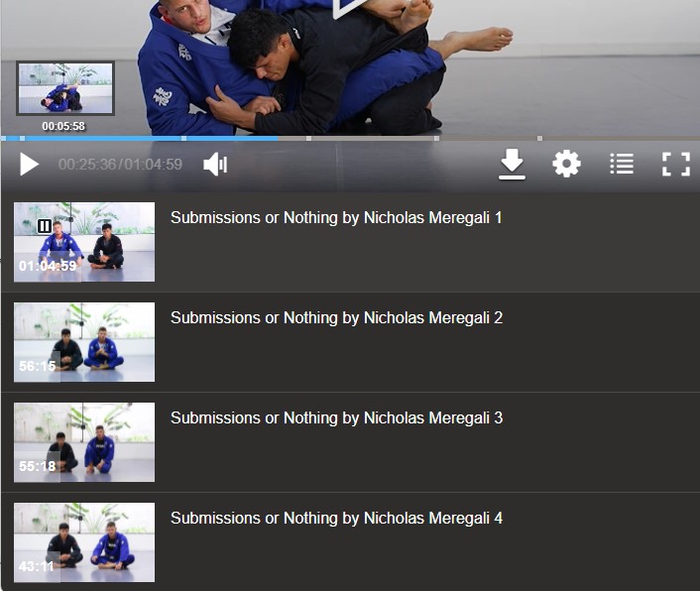This screenshot has width=700, height=591.
Task: Mute audio with the speaker icon
Action: [x=215, y=165]
